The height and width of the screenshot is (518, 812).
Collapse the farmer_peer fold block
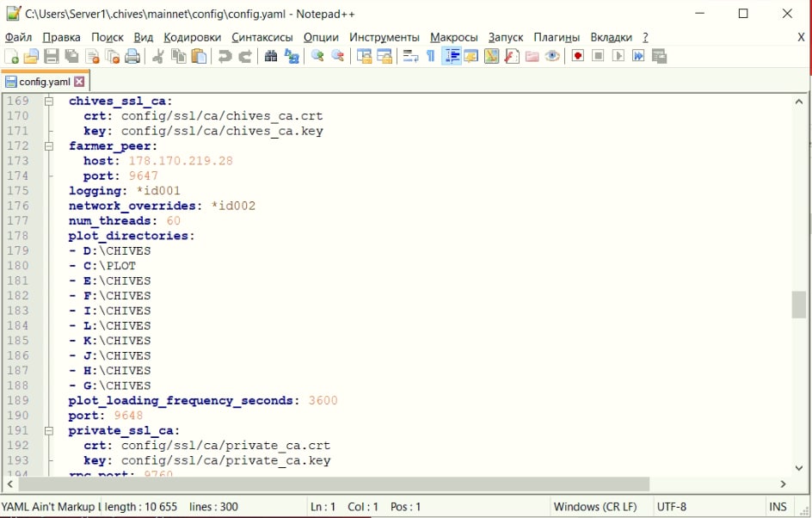tap(51, 146)
